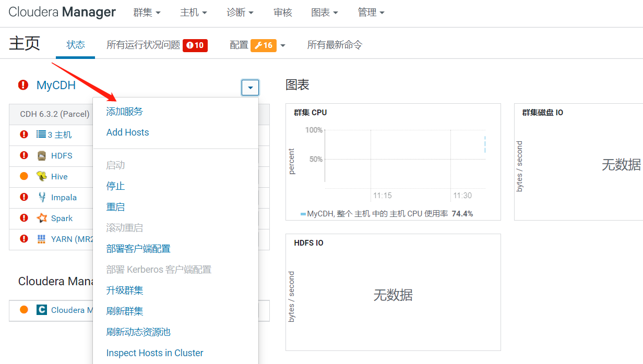Click the orange status icon beside Cloudera Management Service
643x364 pixels.
pos(24,310)
